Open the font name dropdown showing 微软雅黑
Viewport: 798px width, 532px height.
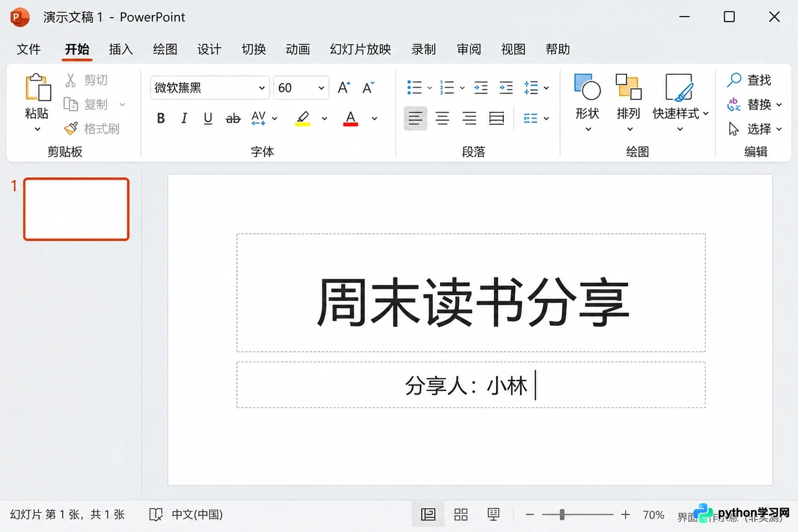coord(209,88)
